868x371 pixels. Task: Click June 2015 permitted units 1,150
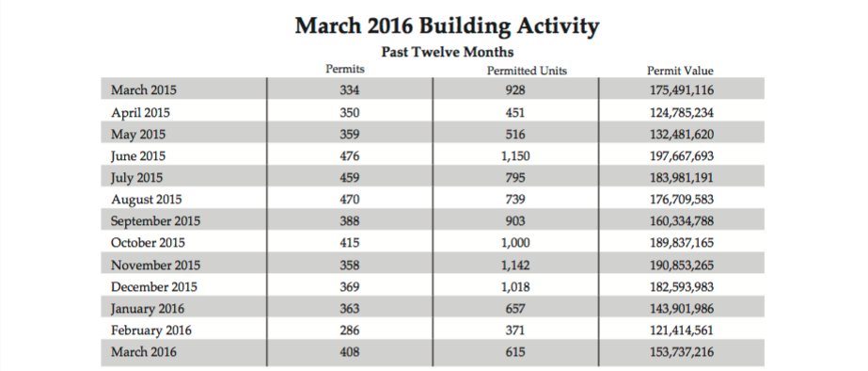[x=515, y=156]
